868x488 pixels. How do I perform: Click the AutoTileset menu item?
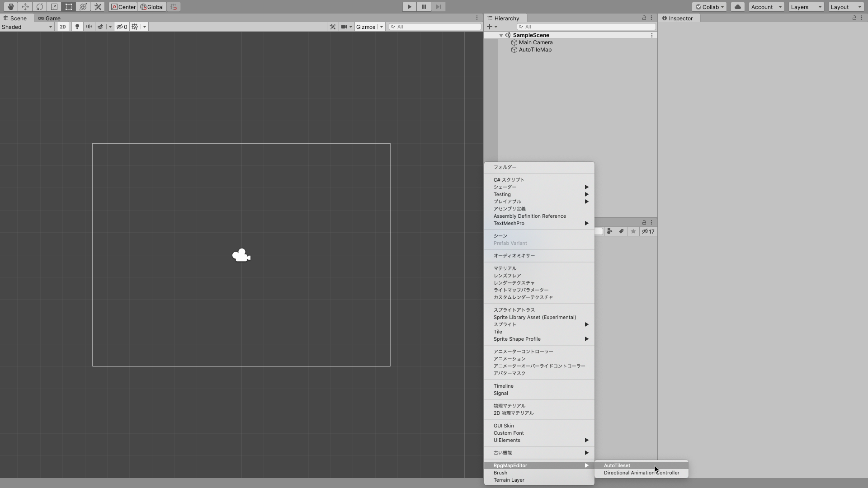(617, 465)
